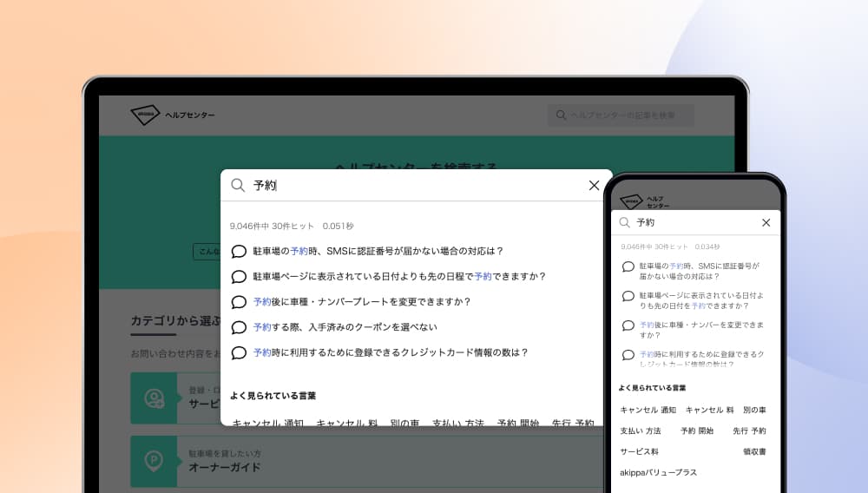Select phone keyword キャンセル 料

pos(709,410)
